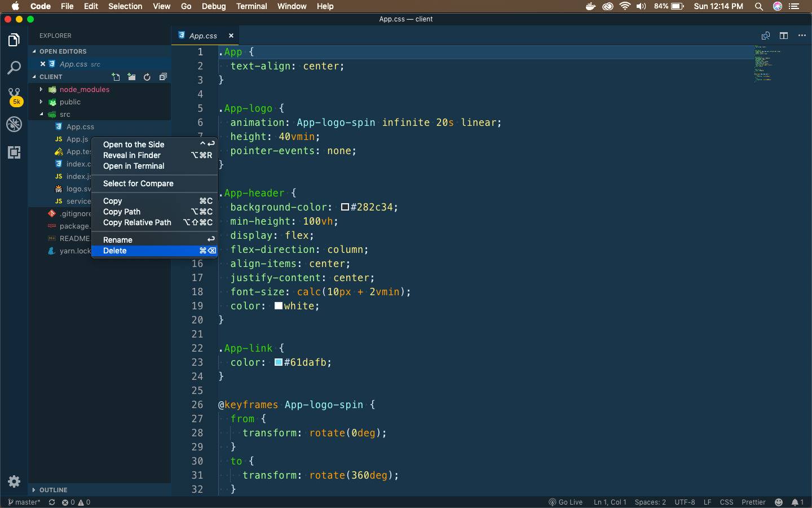
Task: Open the Terminal menu
Action: coord(251,6)
